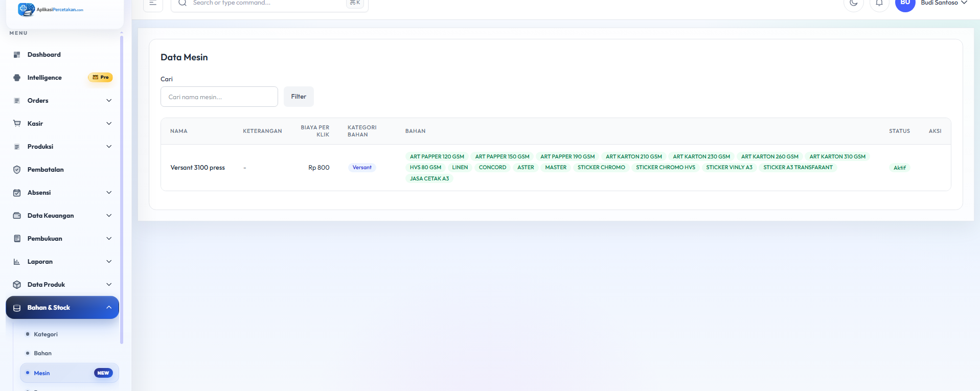
Task: Click the Pro badge beside Intelligence
Action: [x=100, y=77]
